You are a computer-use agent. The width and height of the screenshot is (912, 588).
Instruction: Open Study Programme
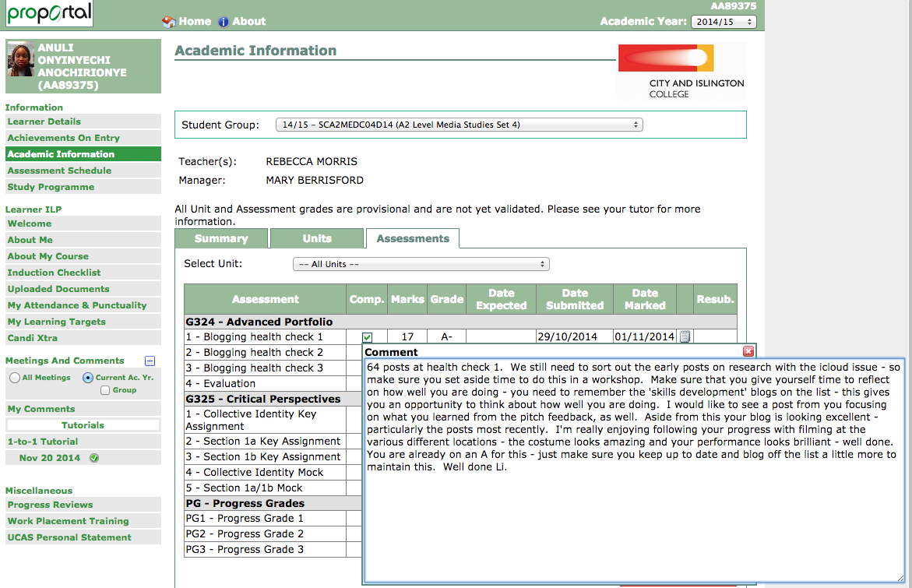click(83, 187)
